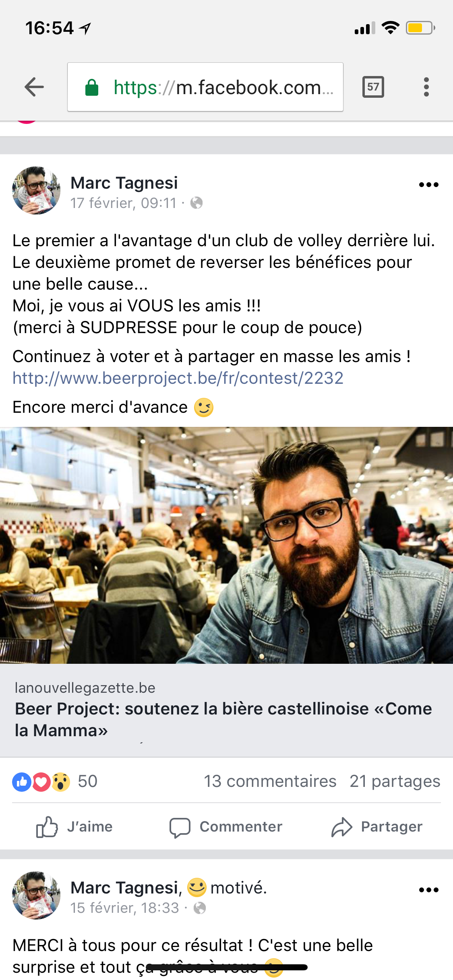Image resolution: width=453 pixels, height=980 pixels.
Task: Like the post with J'aime
Action: click(x=74, y=827)
